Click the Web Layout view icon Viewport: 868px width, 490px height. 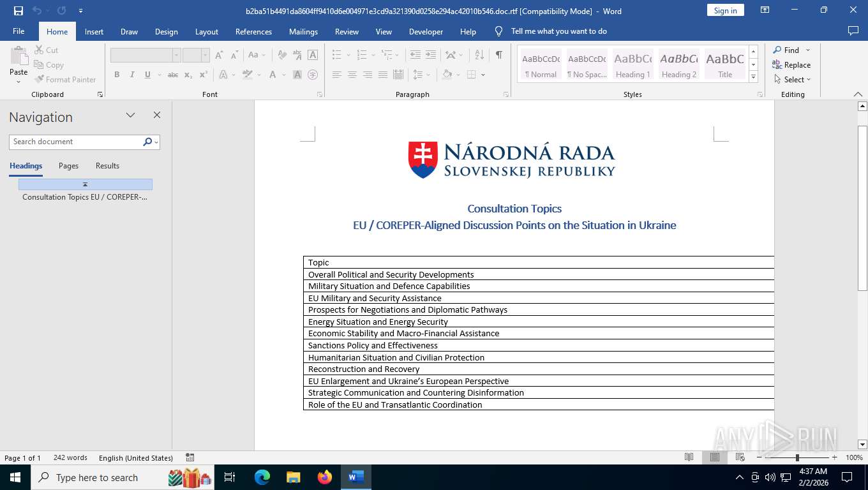click(740, 457)
